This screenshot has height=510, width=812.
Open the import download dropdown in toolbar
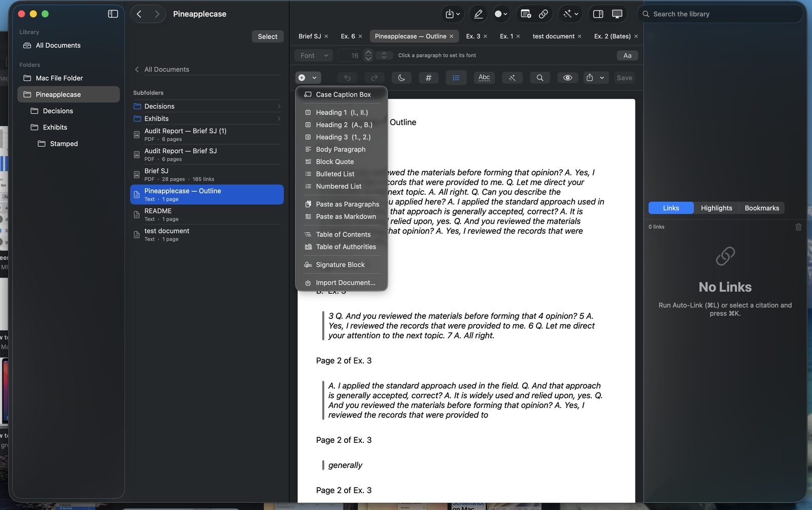click(452, 14)
